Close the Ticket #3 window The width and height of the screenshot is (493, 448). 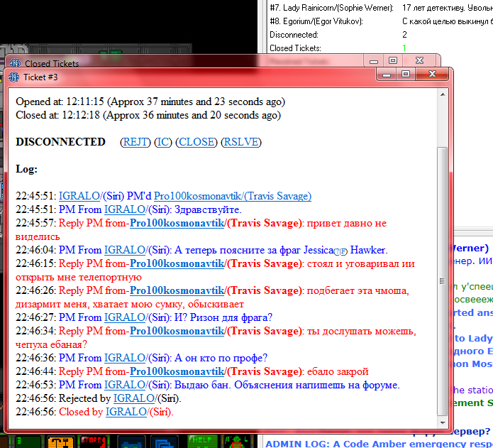click(432, 75)
